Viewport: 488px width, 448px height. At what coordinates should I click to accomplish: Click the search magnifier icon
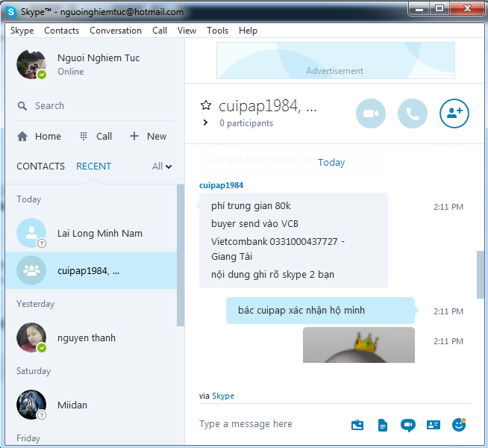point(22,106)
